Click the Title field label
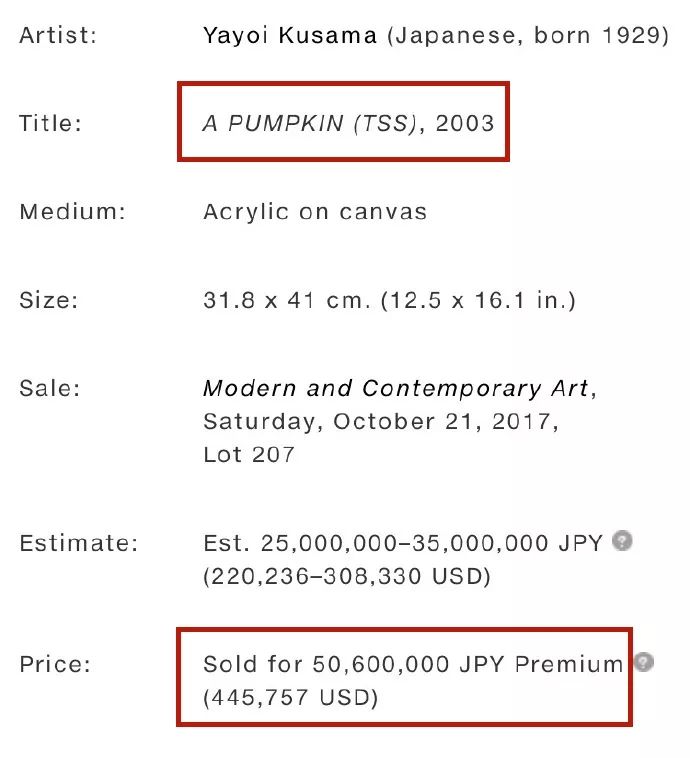The image size is (690, 758). pyautogui.click(x=50, y=123)
